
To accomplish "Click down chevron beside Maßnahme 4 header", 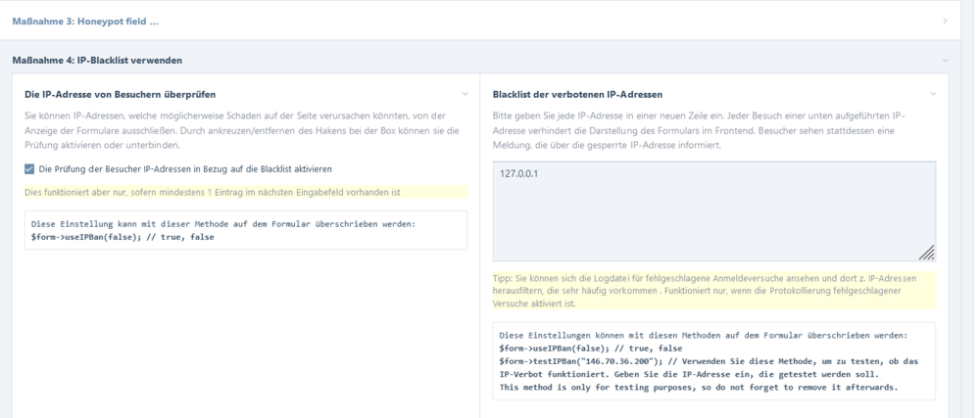I will 945,61.
